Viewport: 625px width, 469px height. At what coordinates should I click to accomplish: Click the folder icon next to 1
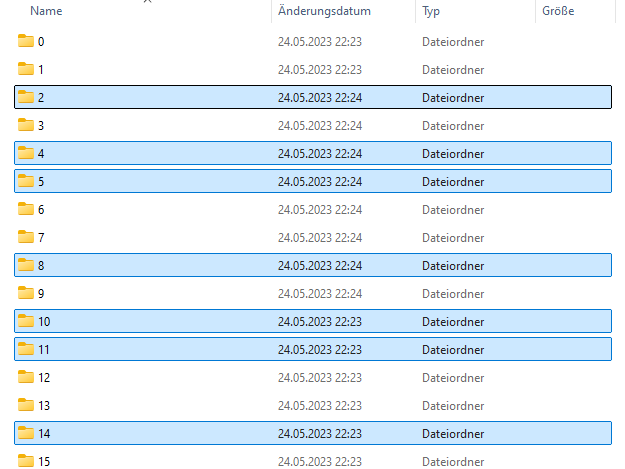26,69
